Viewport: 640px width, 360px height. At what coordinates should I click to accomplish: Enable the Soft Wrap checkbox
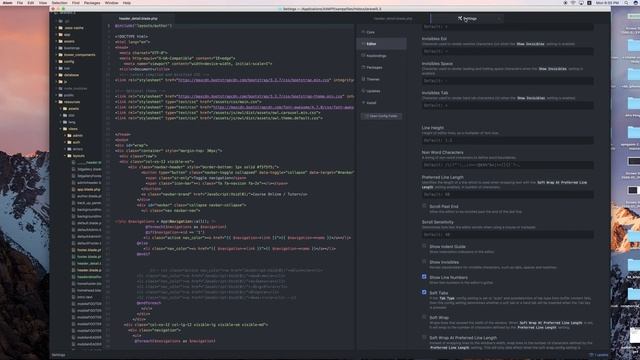click(424, 317)
